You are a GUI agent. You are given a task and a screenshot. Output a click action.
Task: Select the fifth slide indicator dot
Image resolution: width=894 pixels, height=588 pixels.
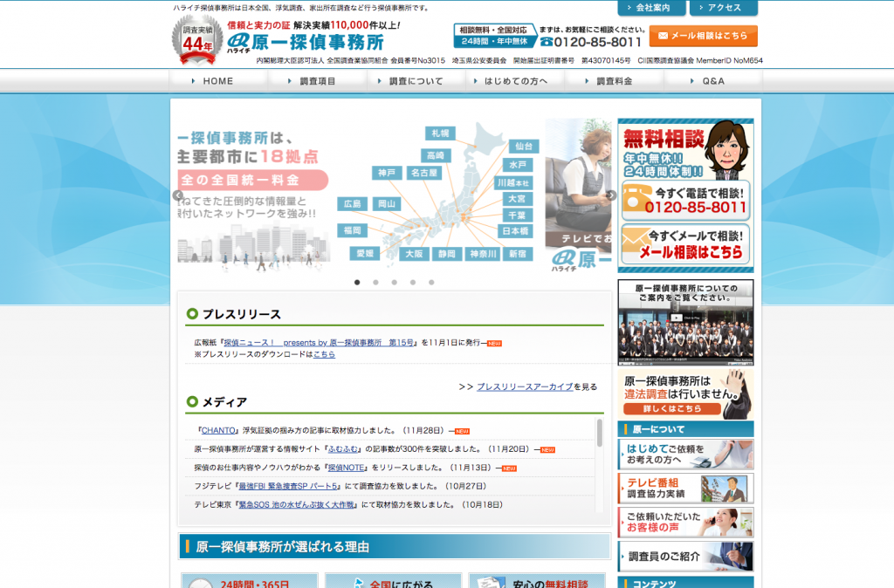431,282
